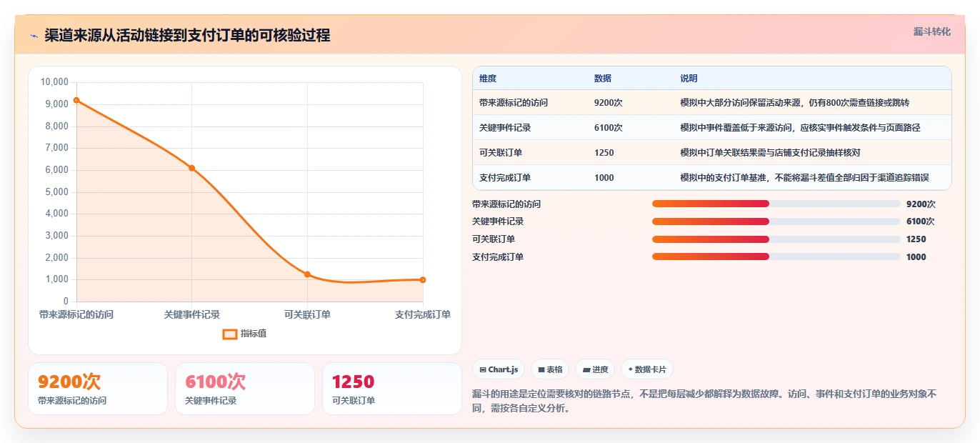
Task: Click the x-axis label 带来源标记的访问
Action: (76, 314)
